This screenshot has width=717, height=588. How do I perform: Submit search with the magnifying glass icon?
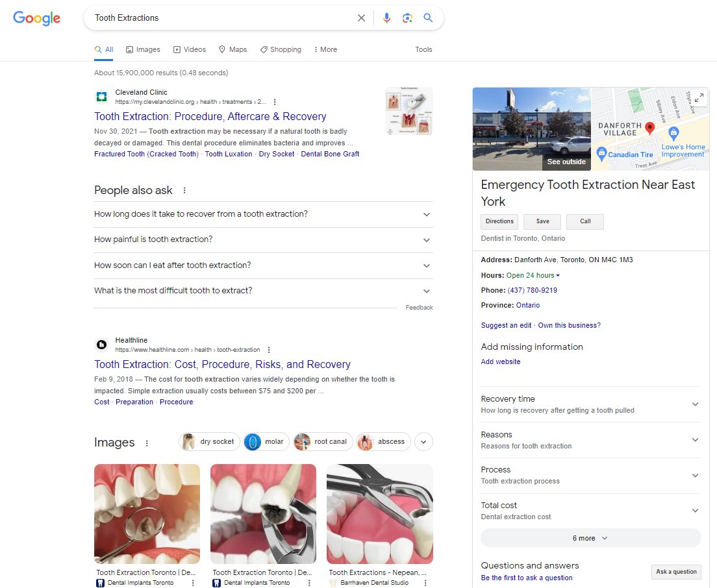tap(428, 18)
